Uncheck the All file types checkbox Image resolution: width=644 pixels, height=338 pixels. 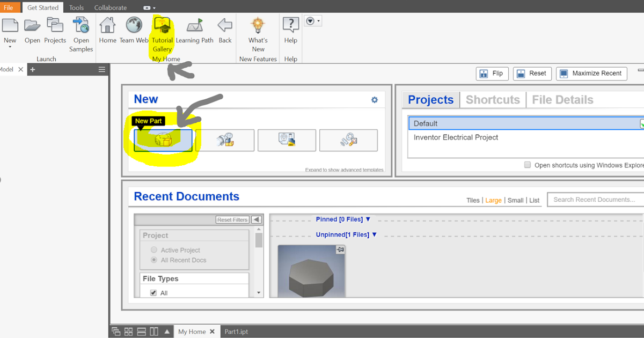coord(154,292)
